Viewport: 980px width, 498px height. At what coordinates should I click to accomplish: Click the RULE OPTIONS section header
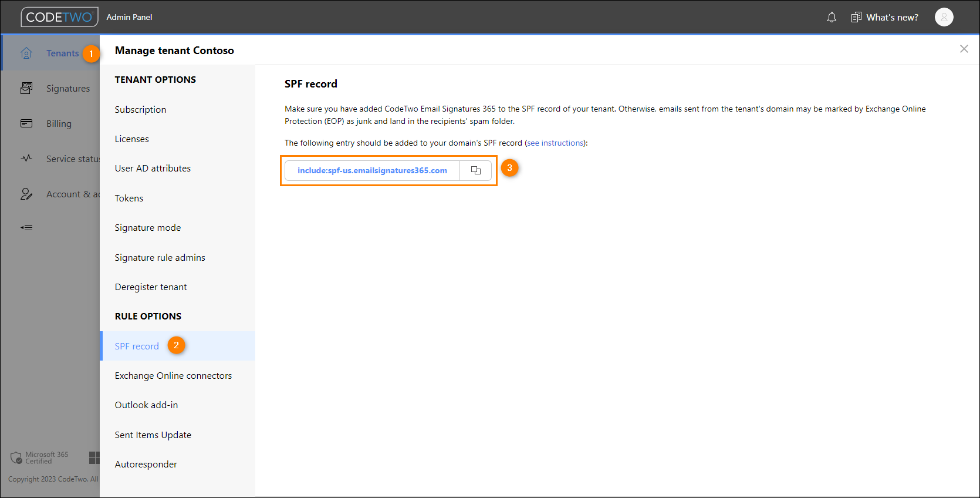148,316
